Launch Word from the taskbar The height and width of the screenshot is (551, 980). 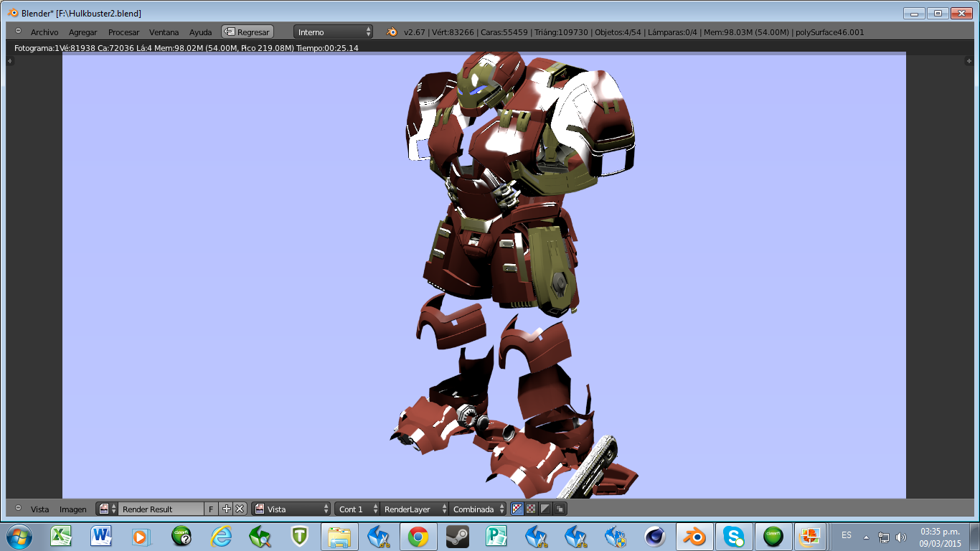(x=101, y=536)
